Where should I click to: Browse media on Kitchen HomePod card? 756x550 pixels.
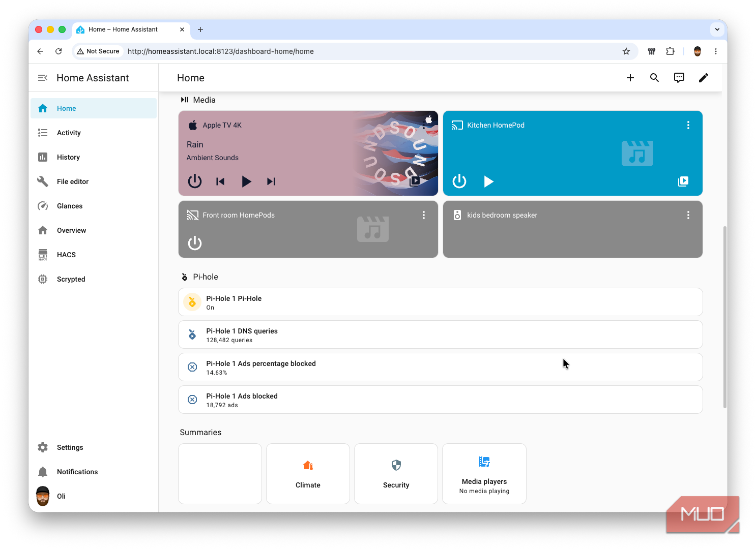[x=683, y=181]
